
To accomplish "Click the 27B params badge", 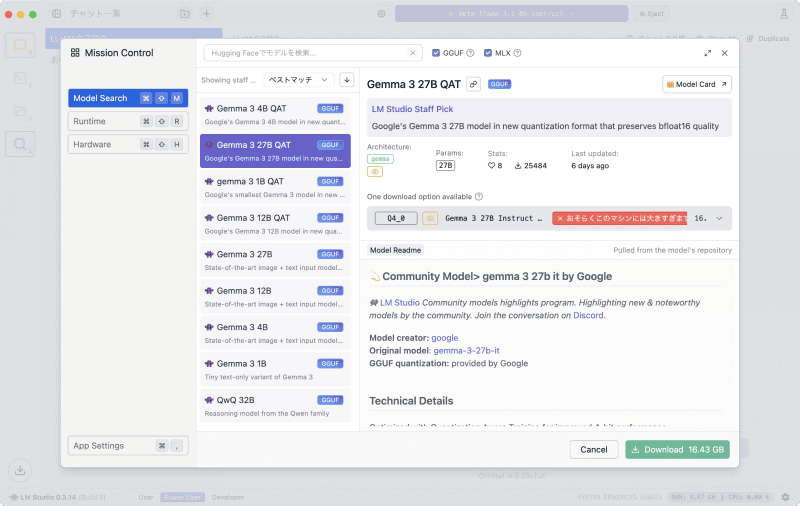I will [445, 166].
